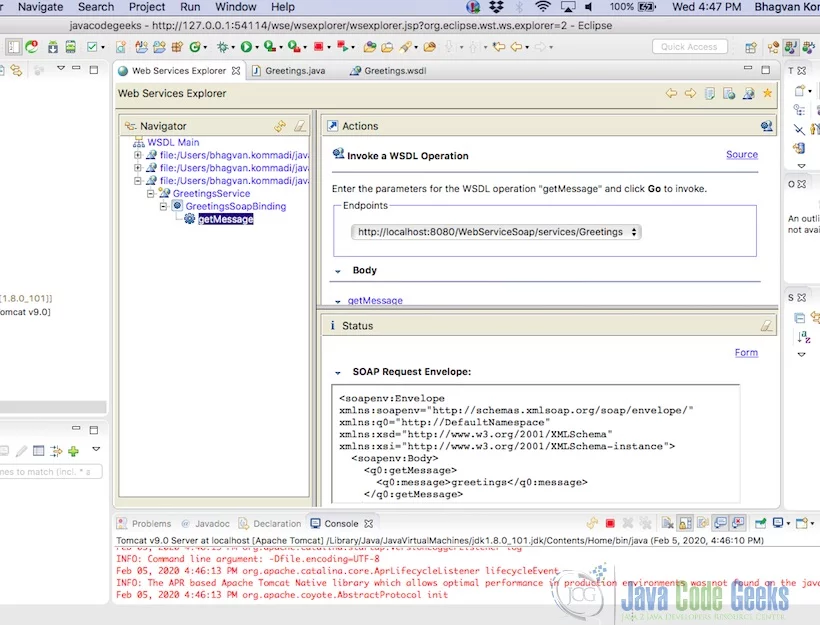820x625 pixels.
Task: Collapse the getMessage section arrow
Action: pos(338,301)
